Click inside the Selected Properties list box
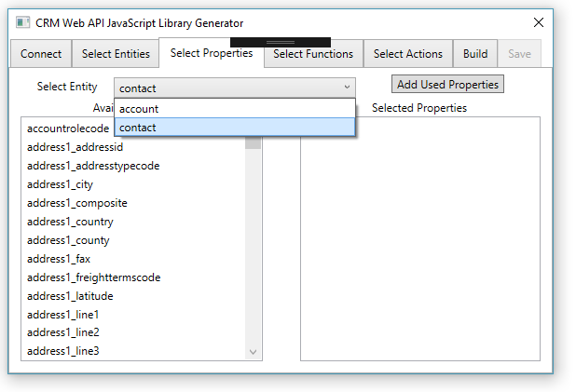 coord(420,238)
